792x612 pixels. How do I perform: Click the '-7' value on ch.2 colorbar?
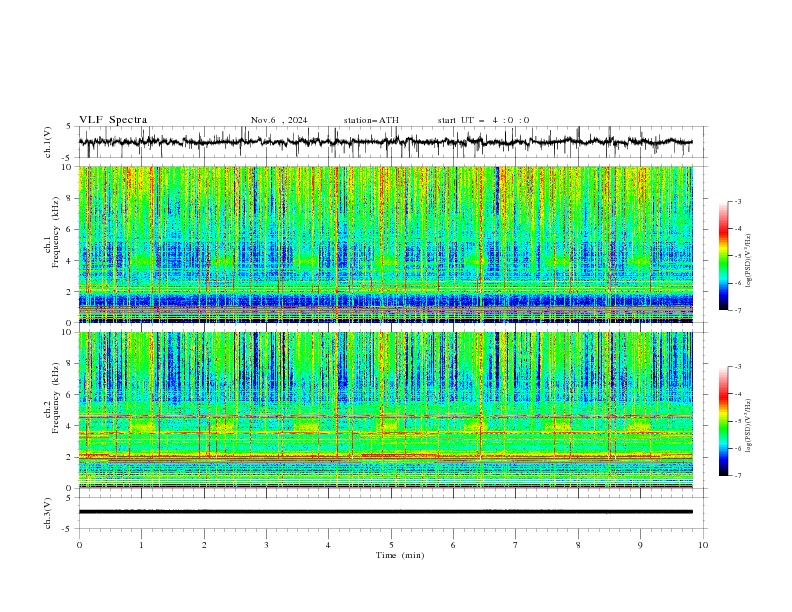click(x=737, y=475)
